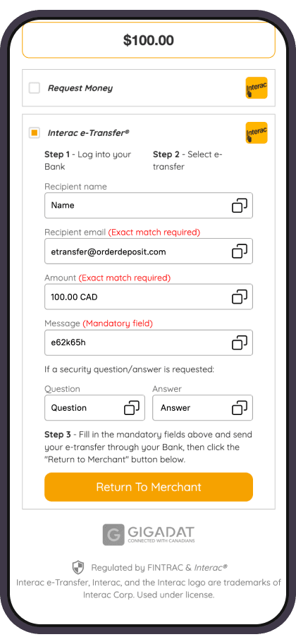Copy the recipient email address
296x644 pixels.
pos(240,251)
